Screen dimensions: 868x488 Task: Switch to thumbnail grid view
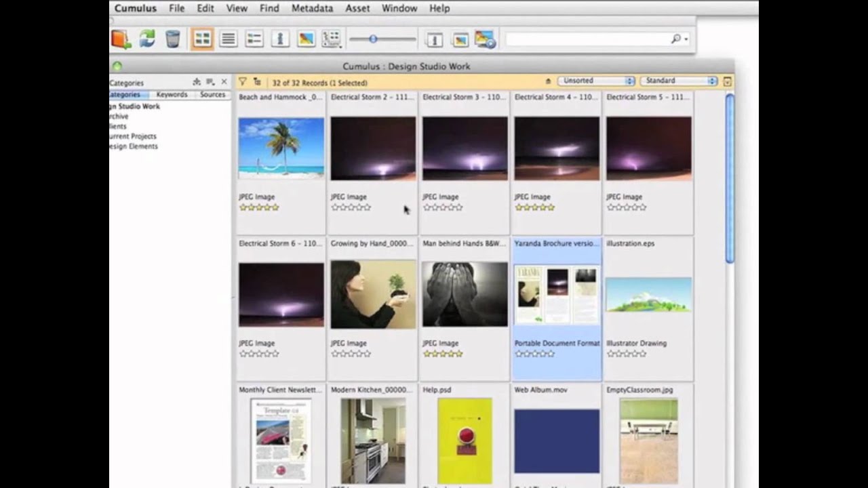(x=202, y=39)
